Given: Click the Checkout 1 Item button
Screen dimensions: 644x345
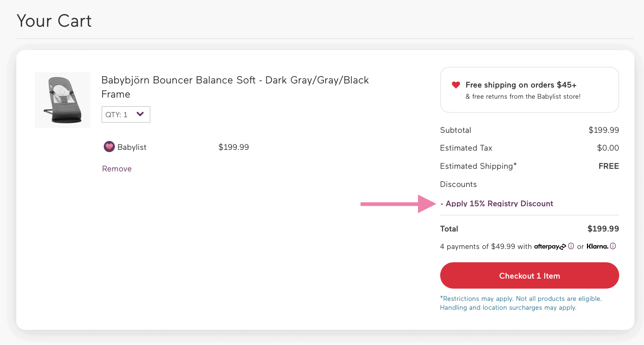Looking at the screenshot, I should pos(529,275).
